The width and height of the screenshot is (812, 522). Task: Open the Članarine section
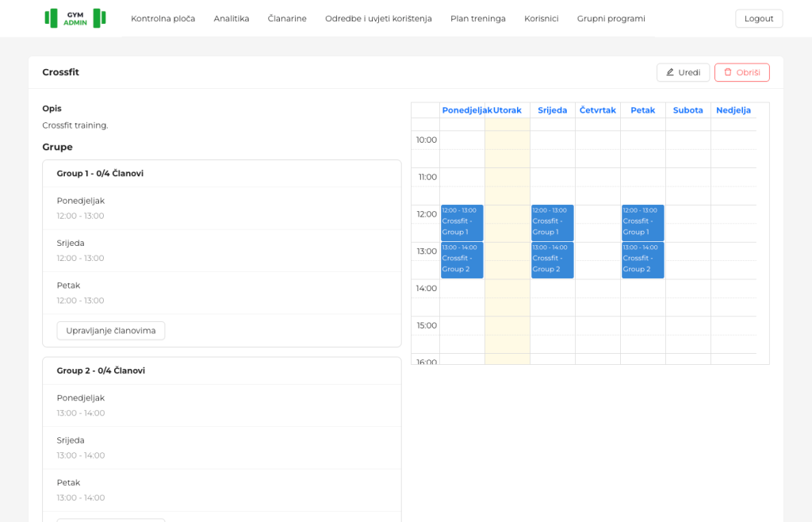pos(287,19)
